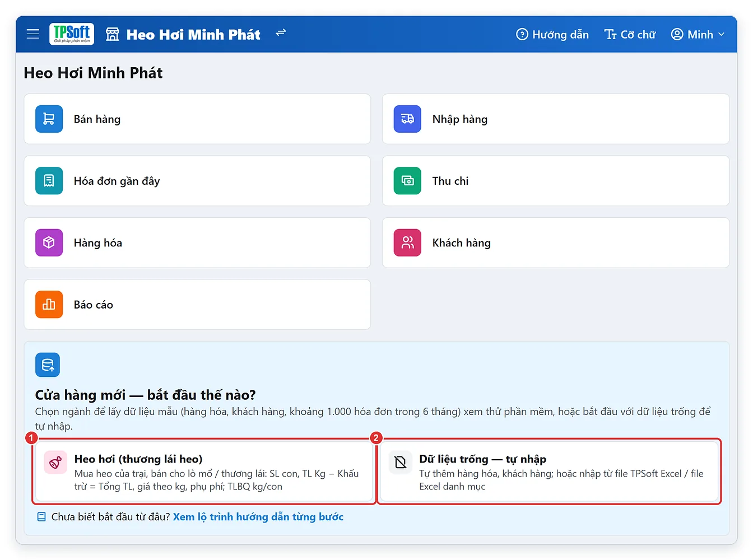Click the Khách hàng people icon

[x=407, y=242]
